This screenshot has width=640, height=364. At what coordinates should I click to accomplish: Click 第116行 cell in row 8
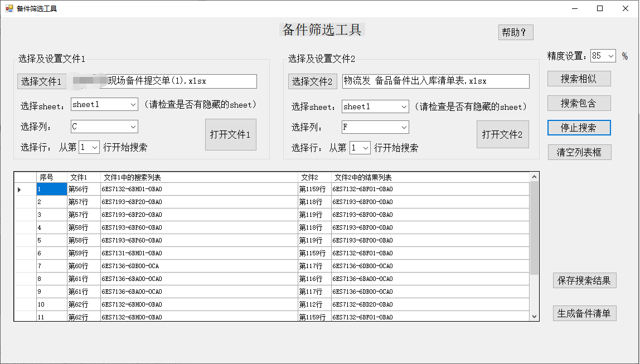tap(314, 279)
